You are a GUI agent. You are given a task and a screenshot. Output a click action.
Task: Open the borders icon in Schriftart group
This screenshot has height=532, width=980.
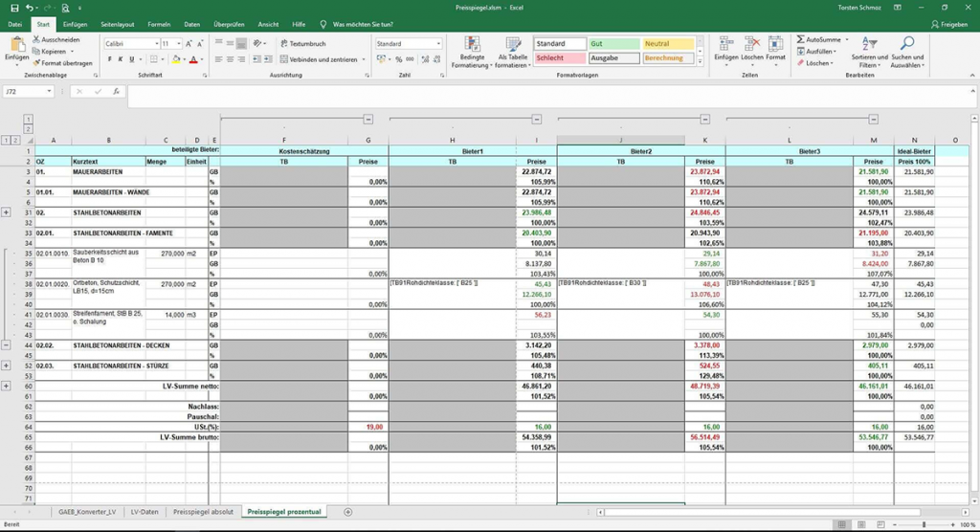153,59
